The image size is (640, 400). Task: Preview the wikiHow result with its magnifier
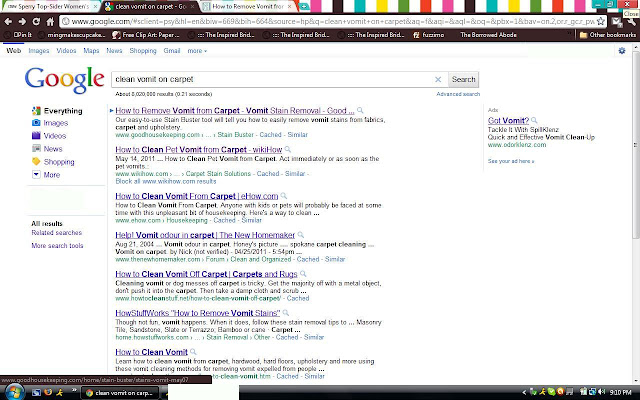288,149
